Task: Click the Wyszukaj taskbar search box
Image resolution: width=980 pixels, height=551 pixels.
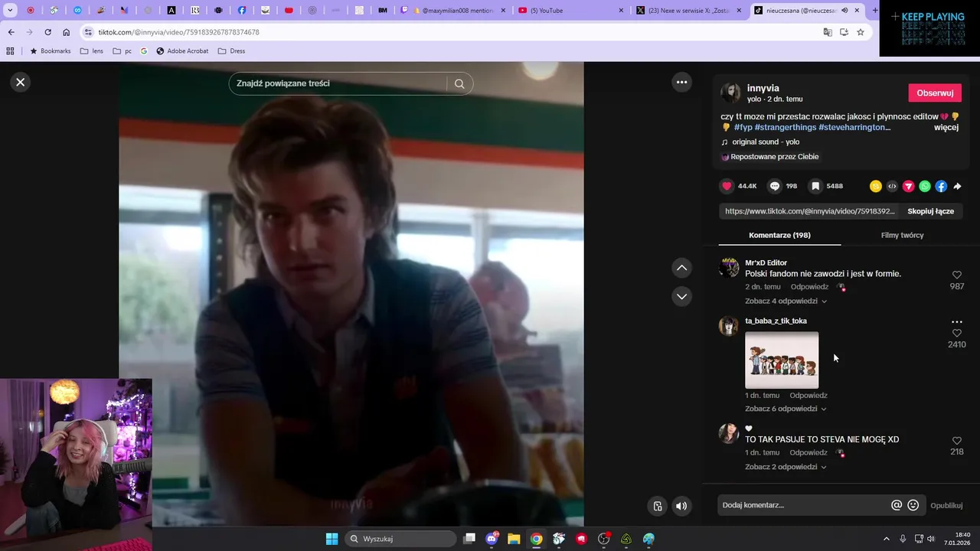Action: (400, 539)
